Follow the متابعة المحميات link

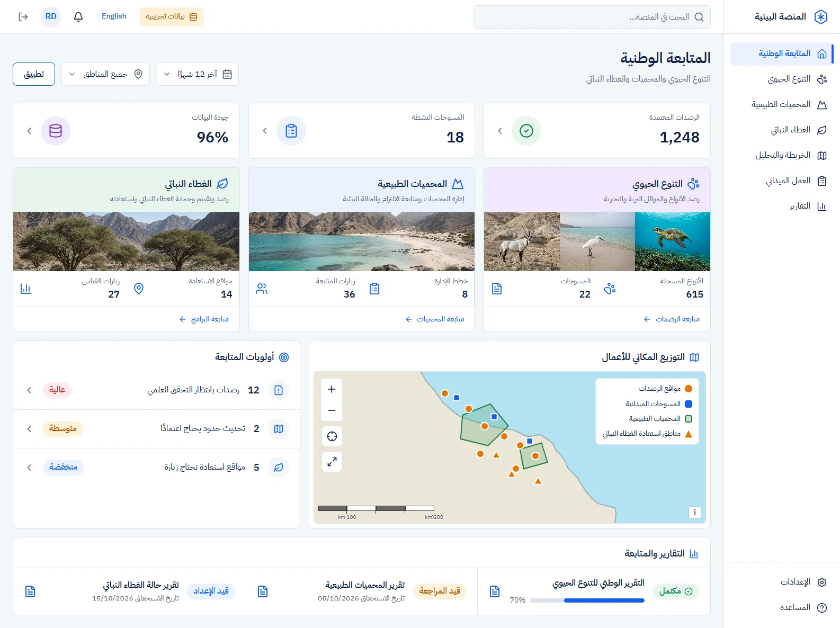pyautogui.click(x=435, y=319)
